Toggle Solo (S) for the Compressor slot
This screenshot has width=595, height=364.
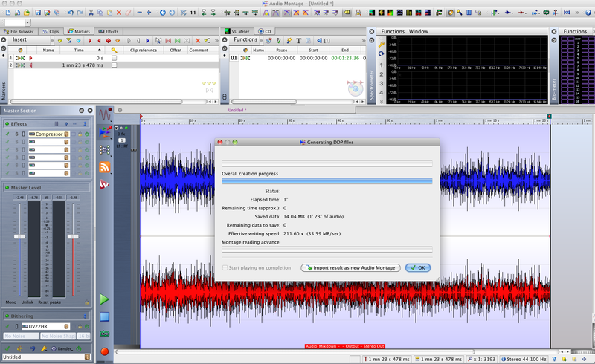click(x=16, y=134)
